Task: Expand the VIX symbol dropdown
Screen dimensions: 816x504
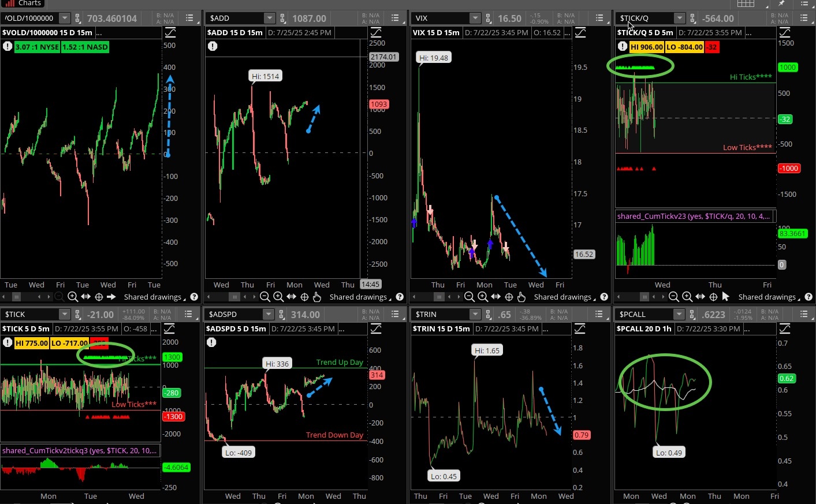Action: [475, 18]
